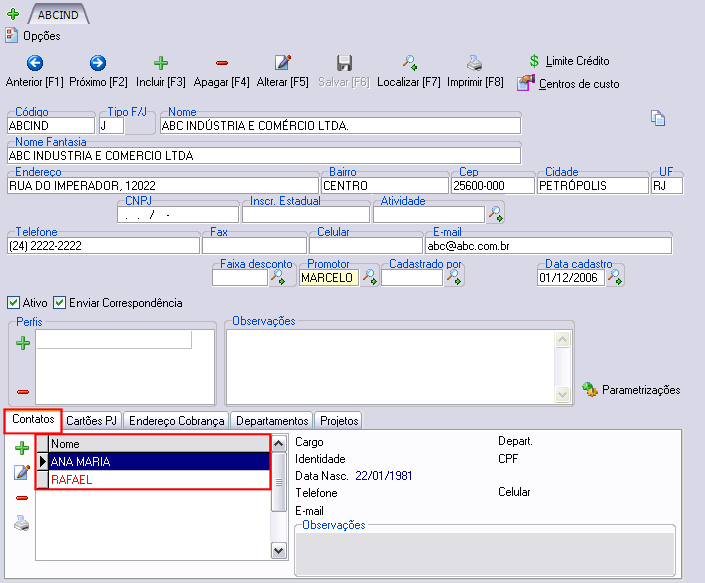The width and height of the screenshot is (705, 583).
Task: Delete contact with the red minus icon
Action: [x=22, y=498]
